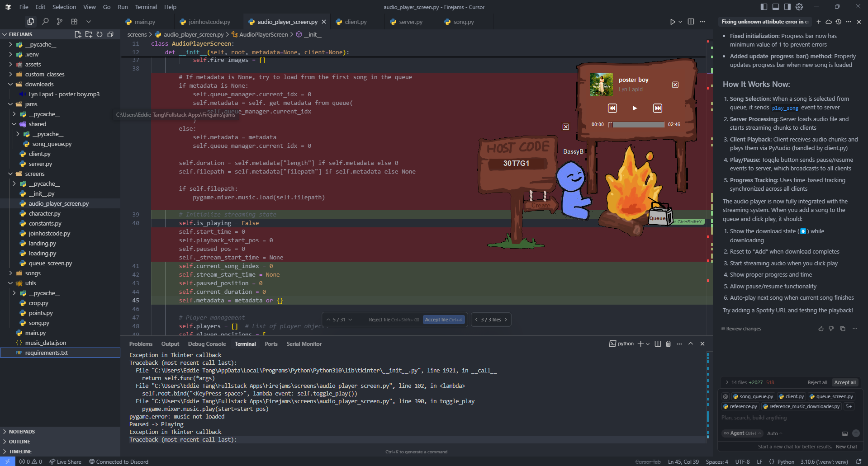Switch to the server.py tab

pyautogui.click(x=411, y=22)
